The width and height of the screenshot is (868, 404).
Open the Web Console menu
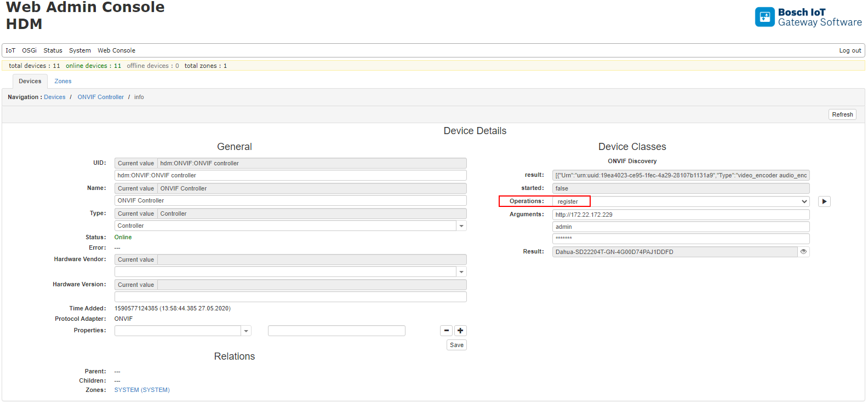coord(116,50)
